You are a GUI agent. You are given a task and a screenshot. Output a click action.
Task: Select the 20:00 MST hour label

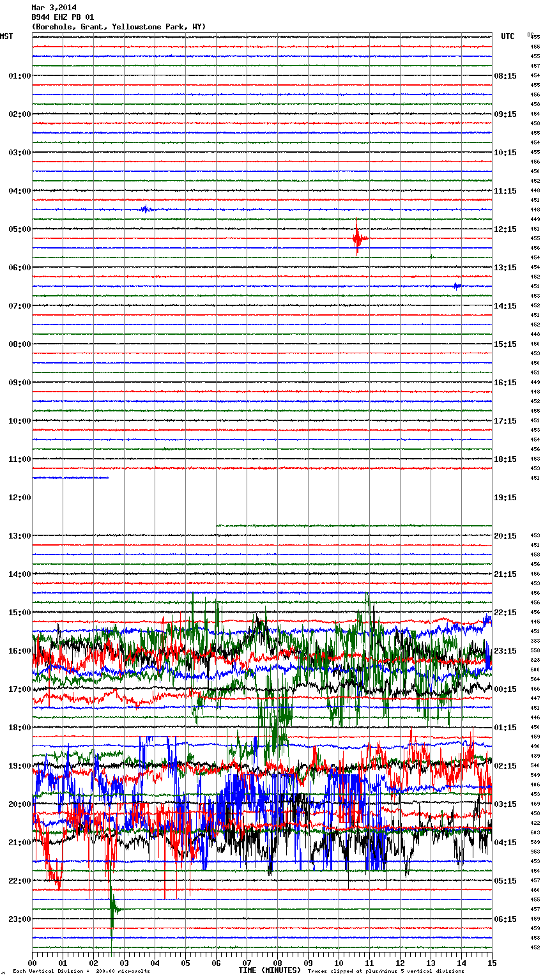tap(20, 804)
